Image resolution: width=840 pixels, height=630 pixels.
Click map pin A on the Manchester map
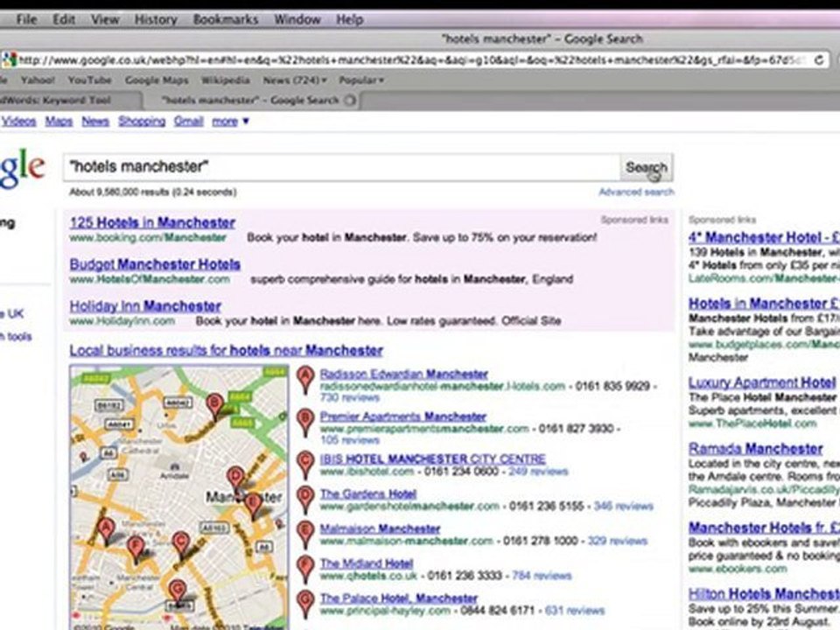[106, 531]
